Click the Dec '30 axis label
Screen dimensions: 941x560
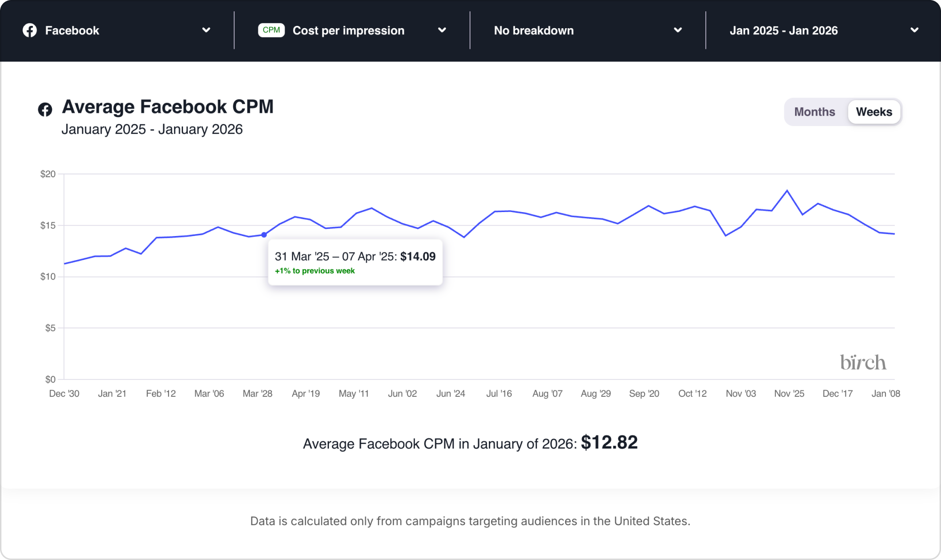pos(64,394)
